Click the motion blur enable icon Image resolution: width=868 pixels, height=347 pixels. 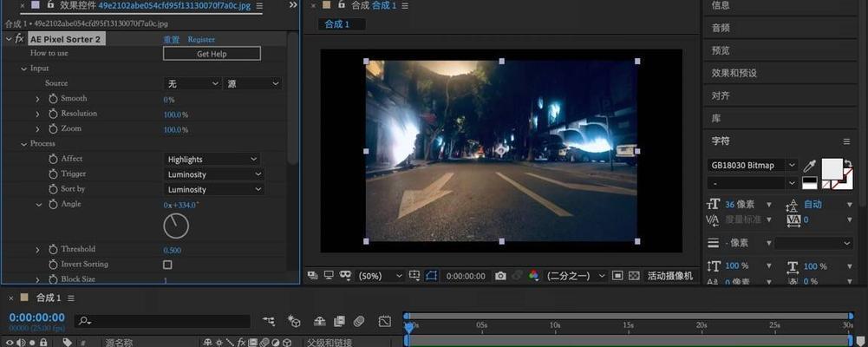(x=359, y=321)
